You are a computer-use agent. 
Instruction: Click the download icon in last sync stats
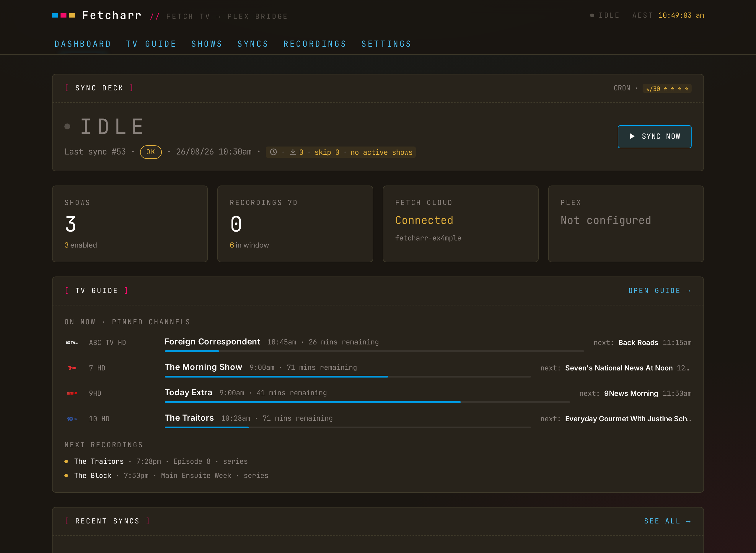293,152
